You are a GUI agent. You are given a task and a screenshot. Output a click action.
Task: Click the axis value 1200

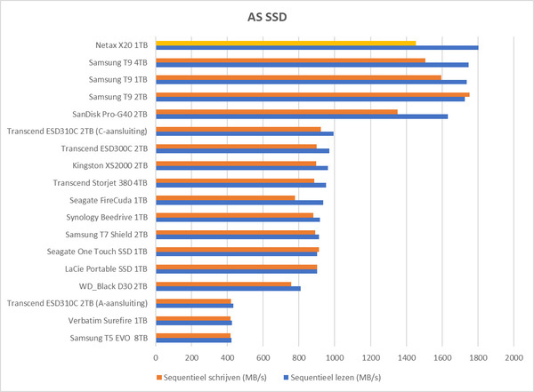click(x=370, y=358)
